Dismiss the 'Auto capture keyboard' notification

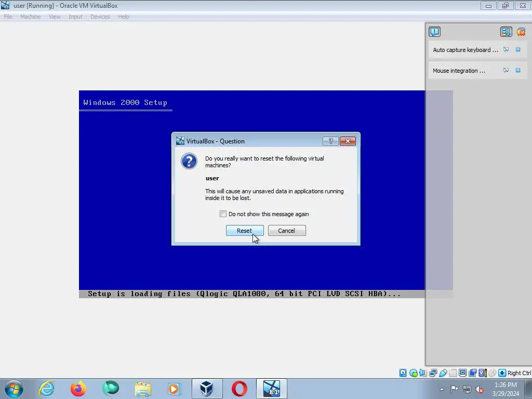518,49
